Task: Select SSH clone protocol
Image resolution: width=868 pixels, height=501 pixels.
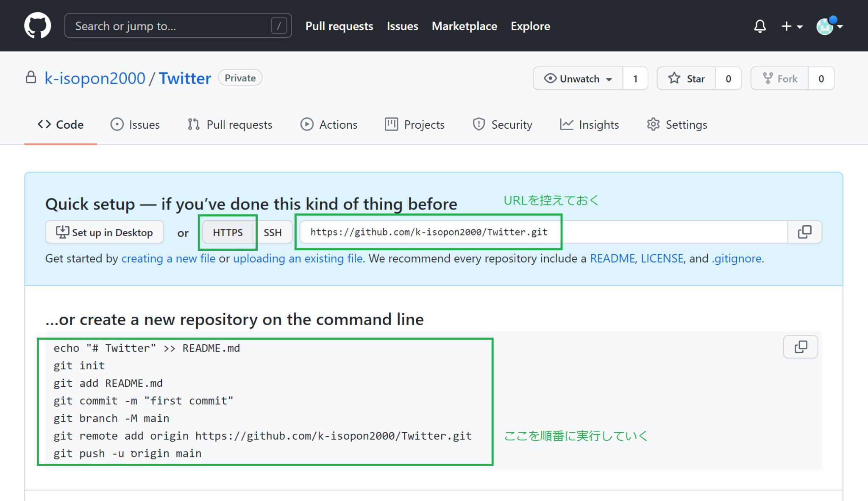Action: (273, 232)
